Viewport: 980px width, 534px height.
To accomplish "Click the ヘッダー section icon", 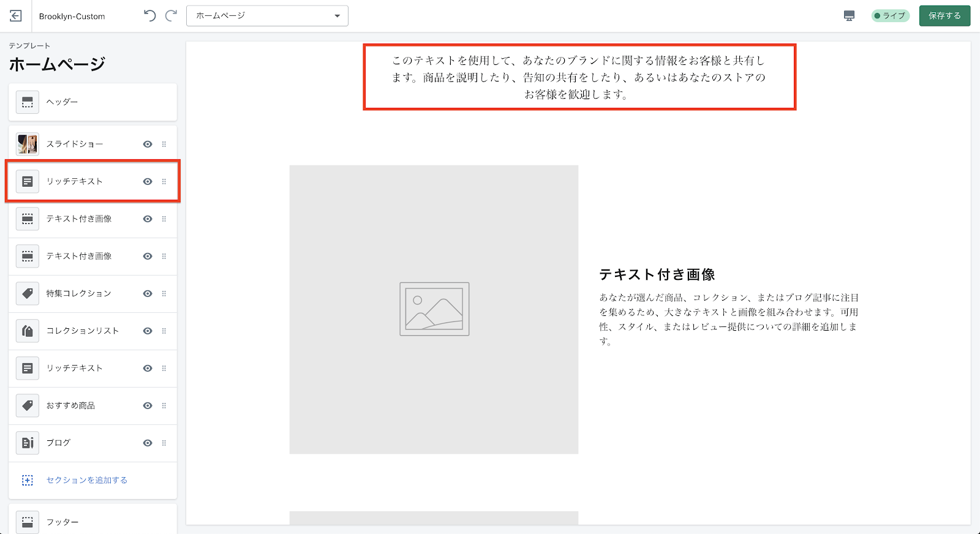I will [28, 102].
